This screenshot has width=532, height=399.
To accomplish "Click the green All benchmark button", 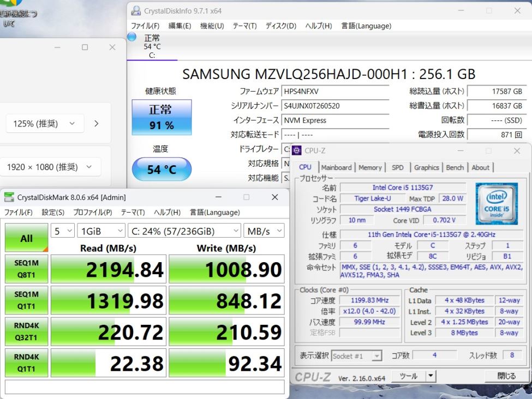I will point(26,238).
